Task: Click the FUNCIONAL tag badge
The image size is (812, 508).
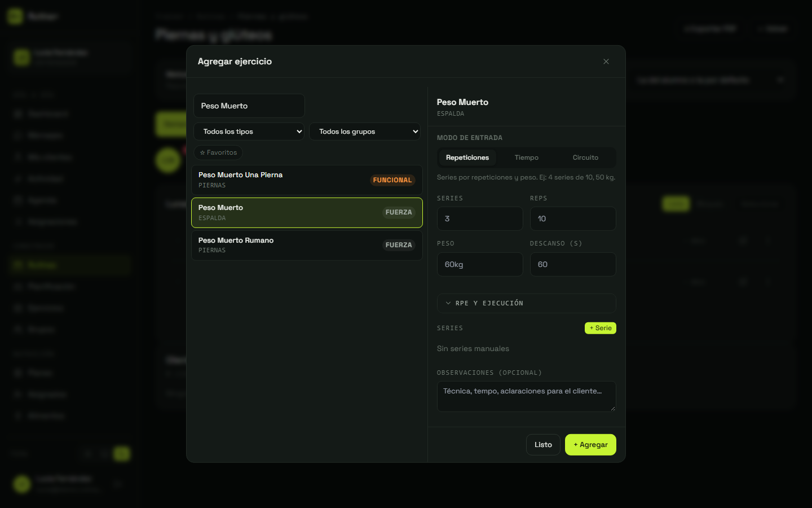Action: click(392, 180)
